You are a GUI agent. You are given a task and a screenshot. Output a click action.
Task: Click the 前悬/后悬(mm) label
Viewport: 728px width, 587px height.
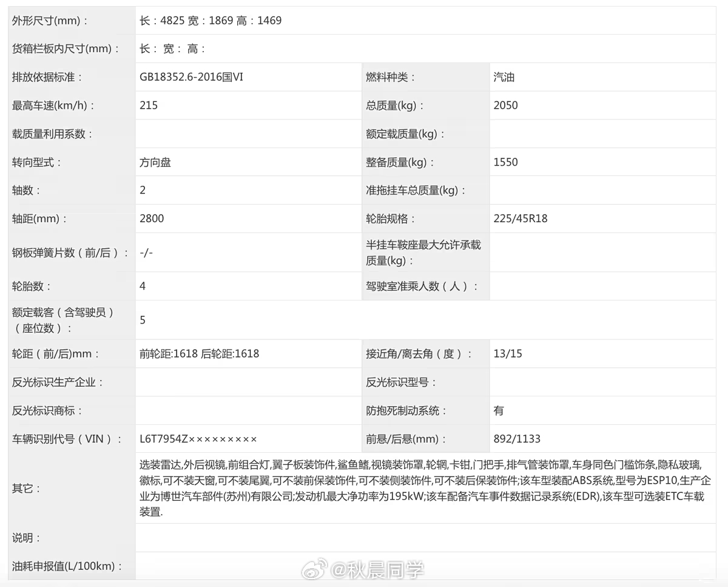click(x=406, y=439)
